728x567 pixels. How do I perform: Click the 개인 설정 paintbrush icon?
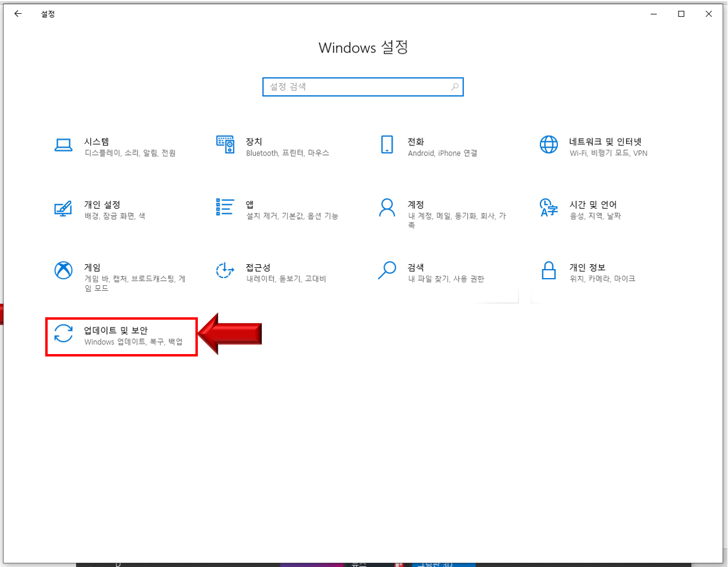[63, 208]
